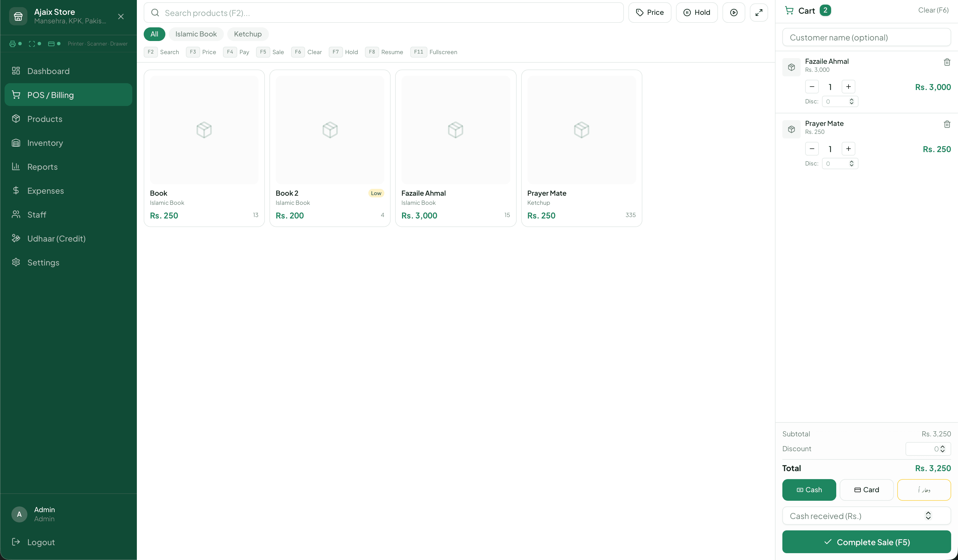The image size is (958, 560).
Task: Collapse sidebar using the X icon
Action: coord(121,16)
